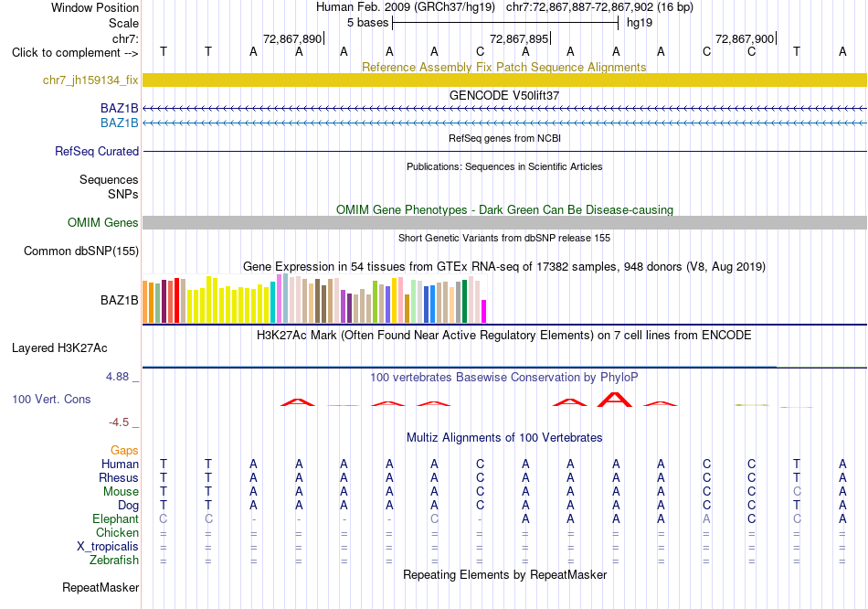This screenshot has height=609, width=868.
Task: Click the BAZ1B label beside GTEx bar chart
Action: [119, 300]
